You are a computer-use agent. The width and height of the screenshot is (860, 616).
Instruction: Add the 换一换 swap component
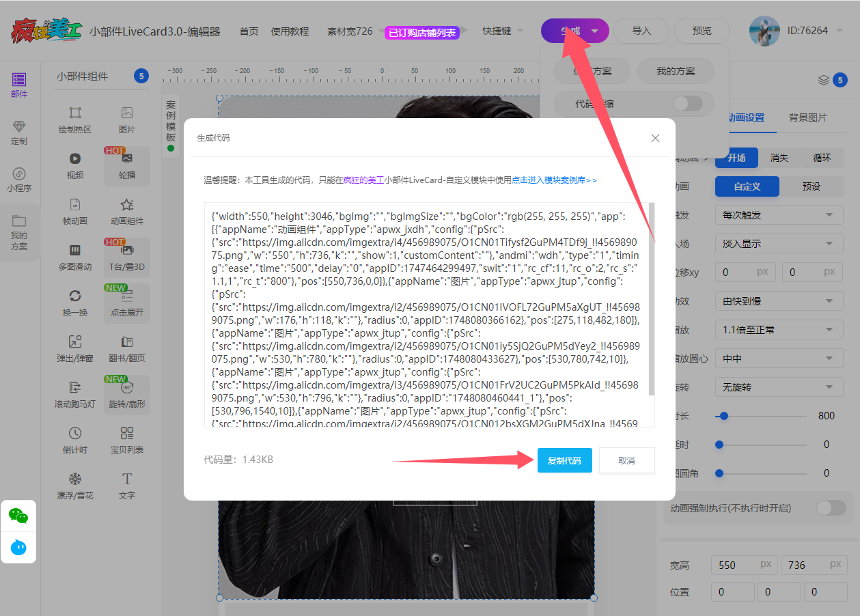click(75, 303)
